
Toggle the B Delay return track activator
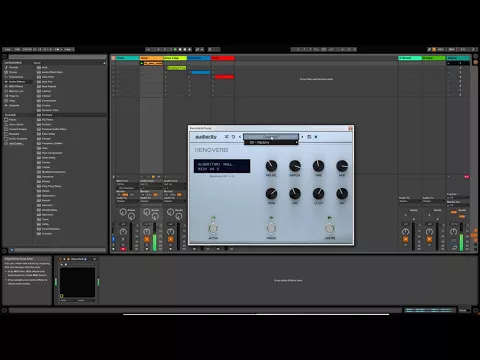(x=429, y=239)
